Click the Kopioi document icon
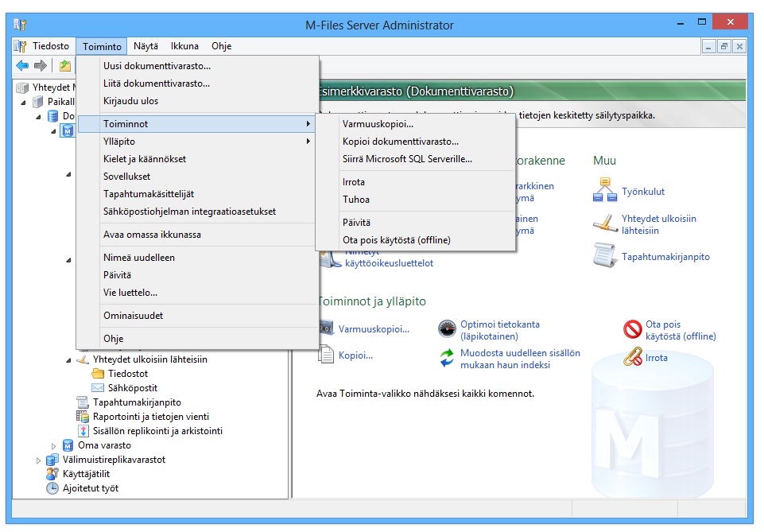This screenshot has width=764, height=532. tap(325, 354)
